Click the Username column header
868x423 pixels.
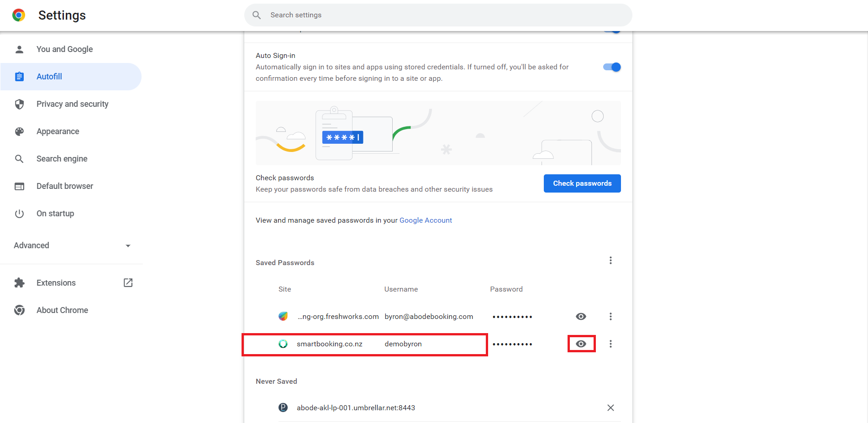(401, 289)
